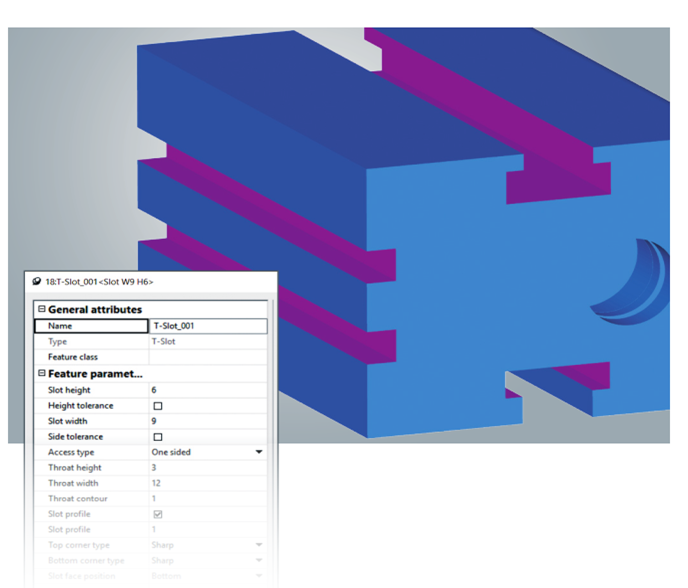Open the Bottom corner type dropdown
Screen dimensions: 688x588
[259, 560]
